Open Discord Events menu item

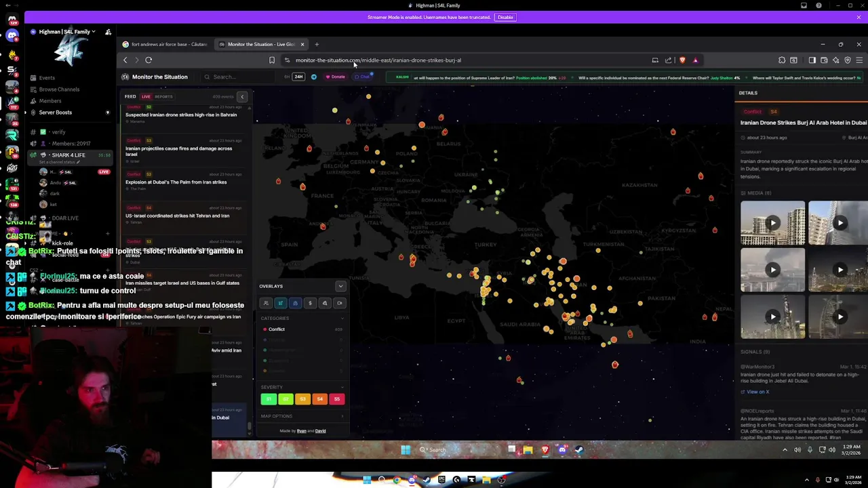tap(47, 78)
